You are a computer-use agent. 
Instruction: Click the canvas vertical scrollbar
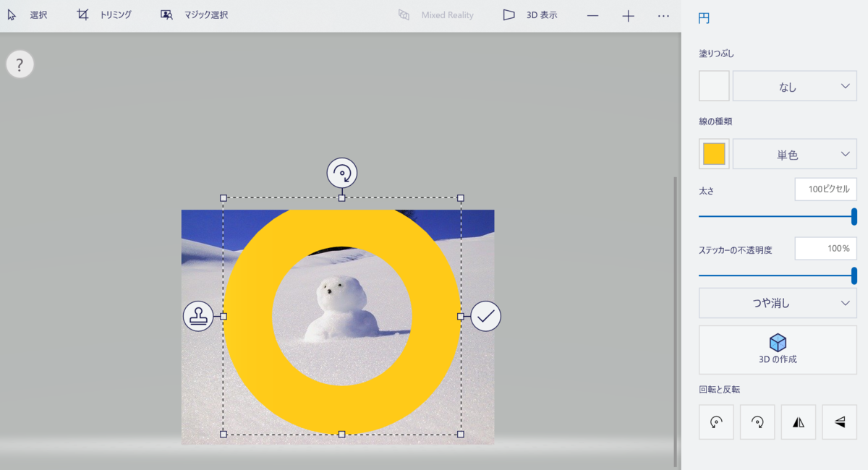pos(676,322)
